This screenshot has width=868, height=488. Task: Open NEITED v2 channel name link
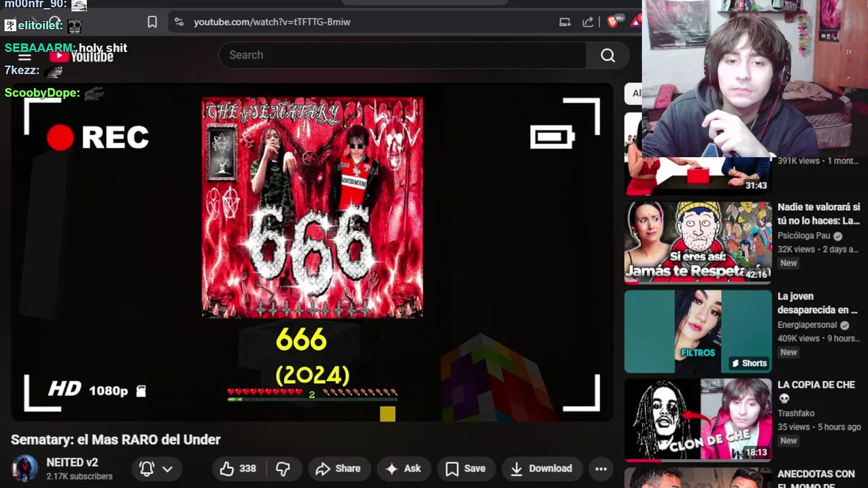tap(72, 462)
